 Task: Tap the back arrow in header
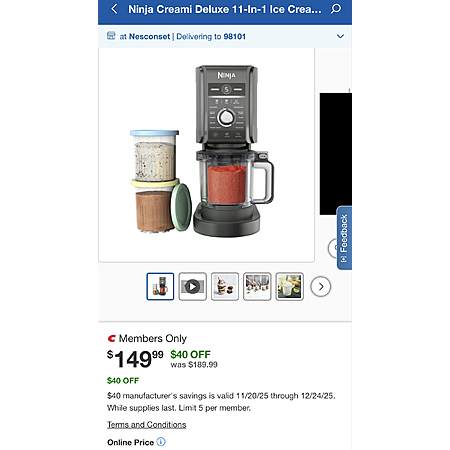point(114,9)
